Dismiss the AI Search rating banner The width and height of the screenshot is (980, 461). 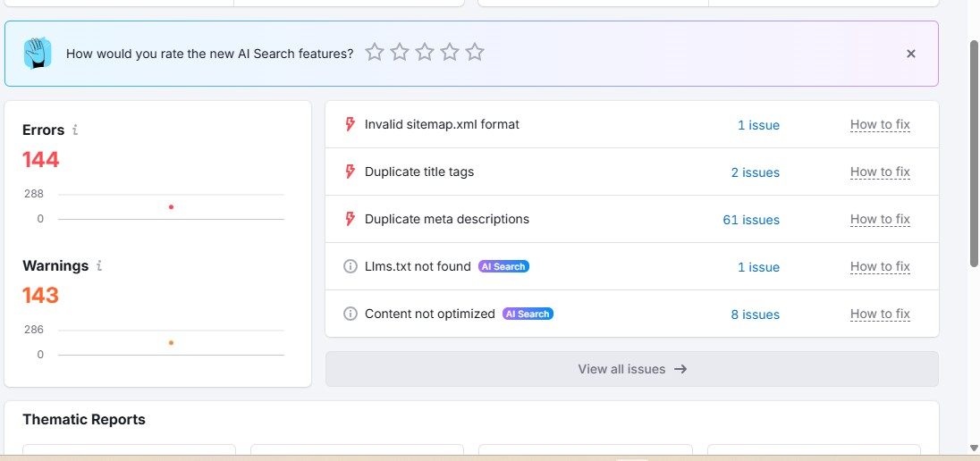pyautogui.click(x=911, y=54)
